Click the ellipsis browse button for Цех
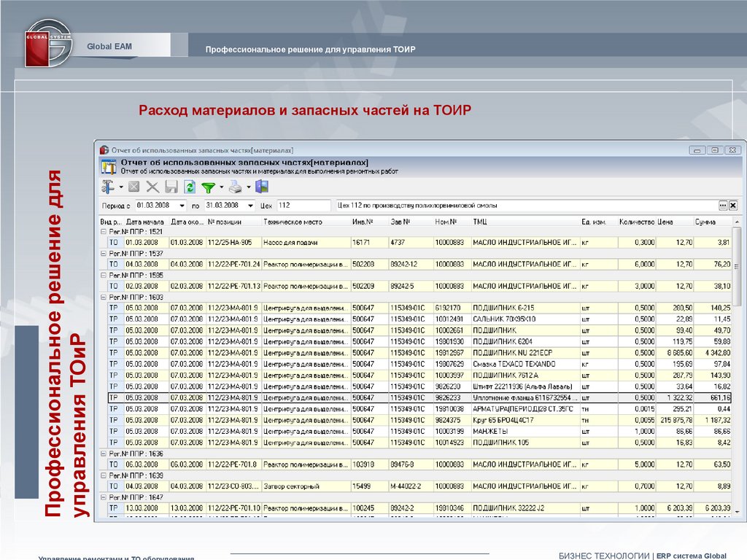Viewport: 747px width, 560px height. coord(723,206)
